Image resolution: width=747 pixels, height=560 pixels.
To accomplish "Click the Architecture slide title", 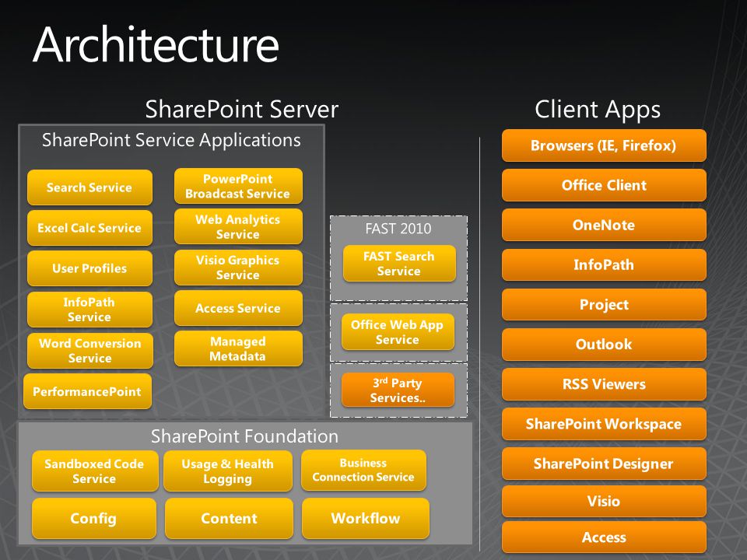I will click(156, 45).
